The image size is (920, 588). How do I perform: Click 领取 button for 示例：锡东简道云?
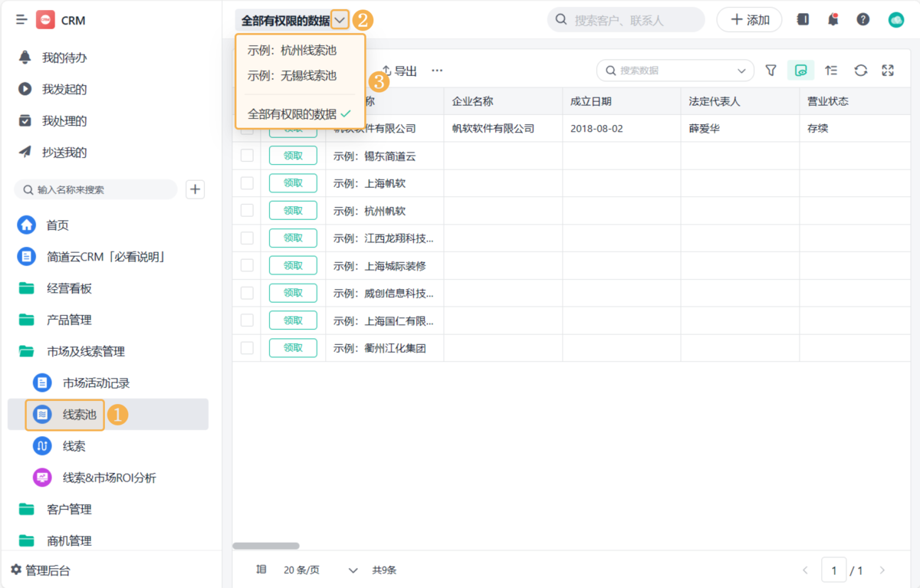(x=293, y=156)
